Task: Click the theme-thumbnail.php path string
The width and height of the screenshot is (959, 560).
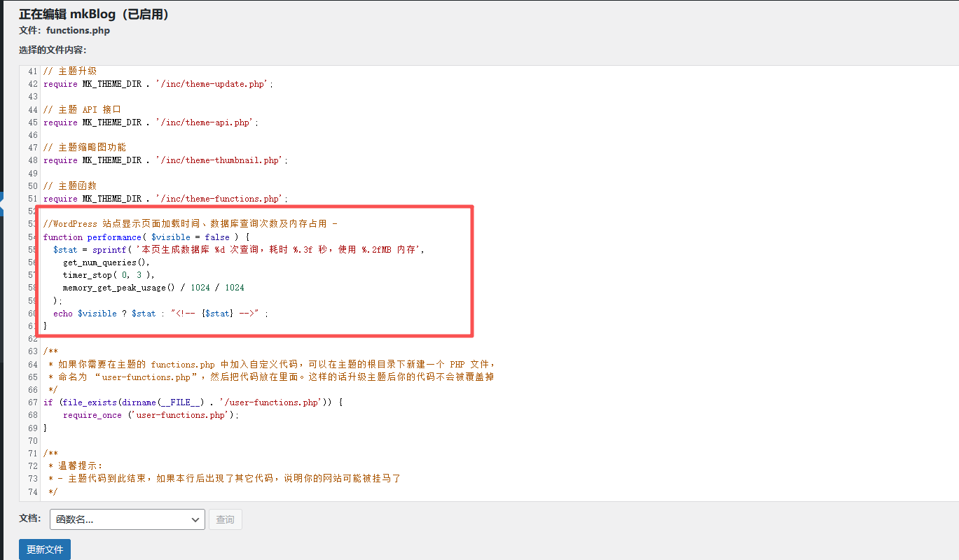Action: [x=219, y=160]
